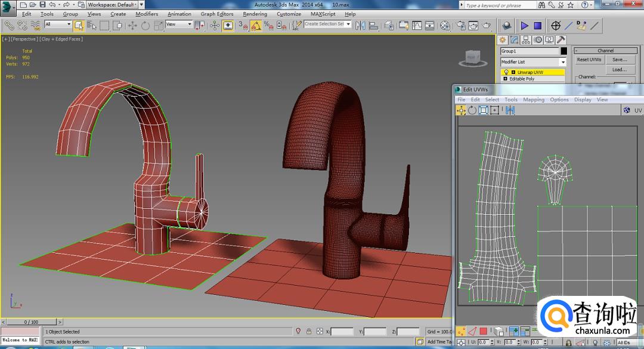Open the Utilities panel hammer icon
The height and width of the screenshot is (349, 644).
pos(561,40)
